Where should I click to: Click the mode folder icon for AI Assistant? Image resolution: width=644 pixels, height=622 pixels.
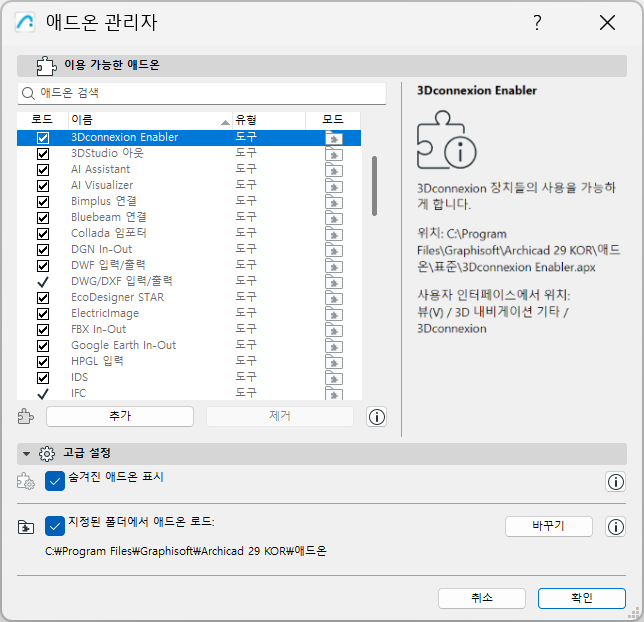coord(334,170)
